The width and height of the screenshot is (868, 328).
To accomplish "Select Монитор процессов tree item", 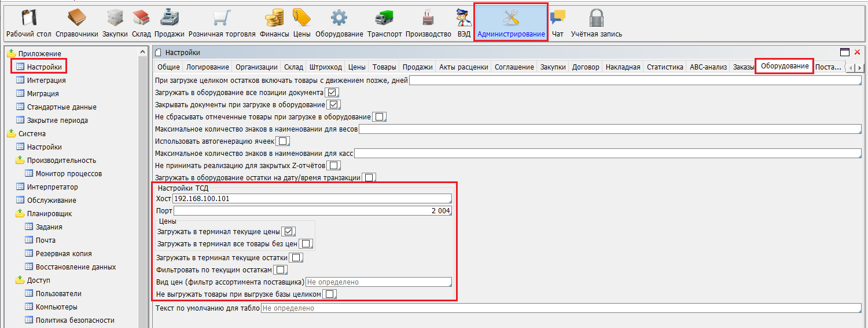I will coord(68,174).
